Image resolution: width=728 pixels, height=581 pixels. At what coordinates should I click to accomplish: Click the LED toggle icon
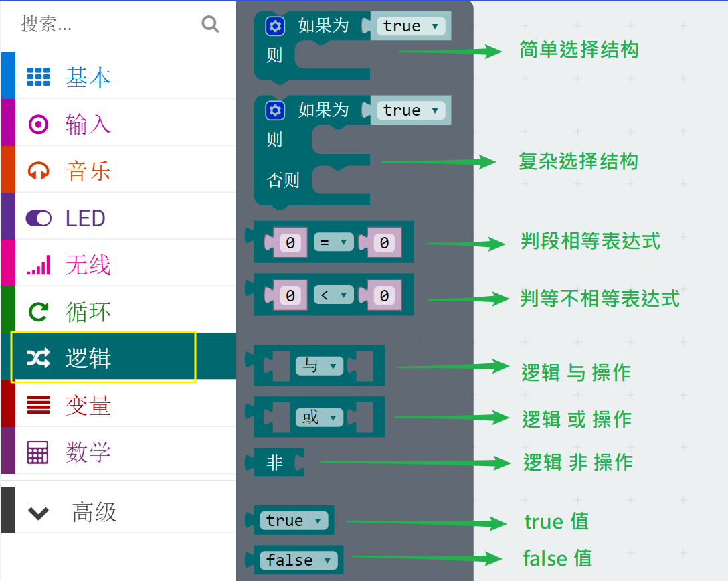(39, 218)
